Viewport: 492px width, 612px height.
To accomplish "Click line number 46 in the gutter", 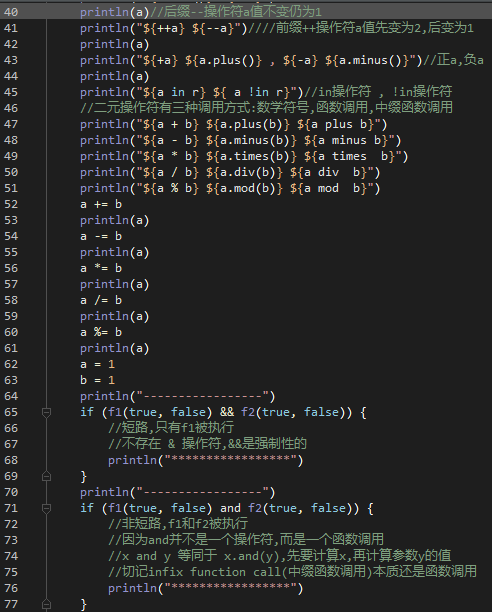I will pos(11,108).
